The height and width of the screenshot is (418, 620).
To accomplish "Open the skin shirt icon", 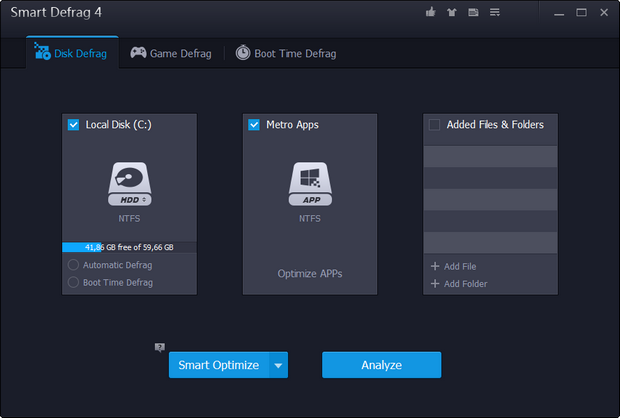I will pos(452,13).
